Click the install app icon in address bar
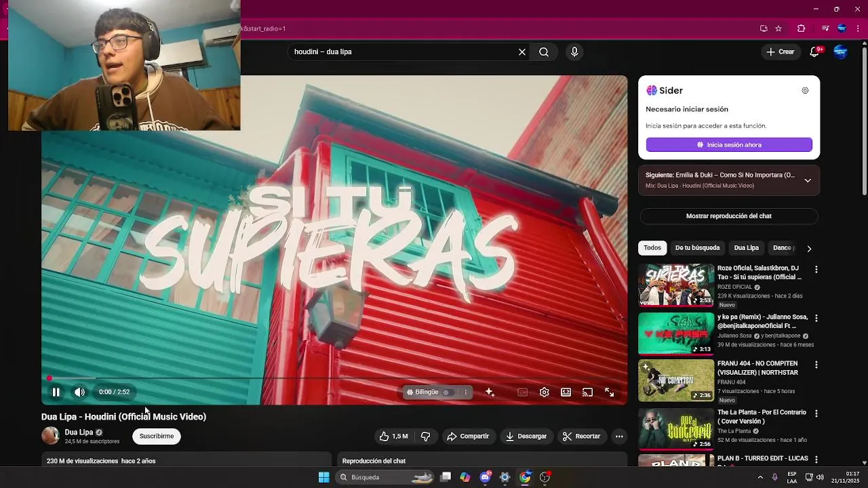Viewport: 868px width, 488px height. pos(764,28)
